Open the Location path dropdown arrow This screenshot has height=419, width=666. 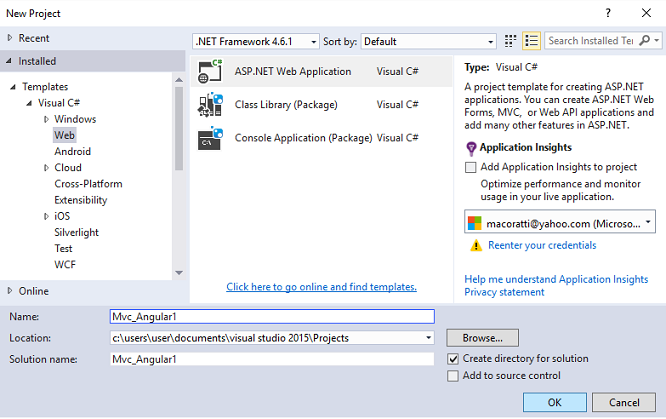tap(428, 338)
